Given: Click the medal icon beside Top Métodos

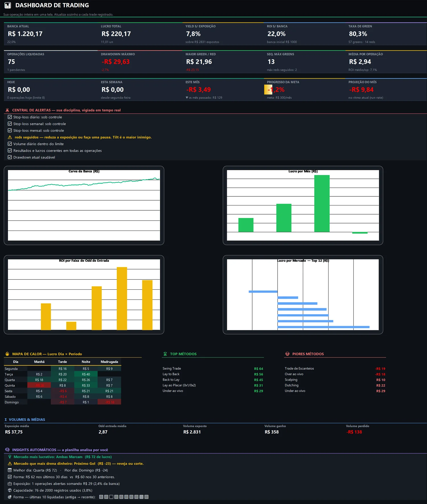Looking at the screenshot, I should pyautogui.click(x=165, y=354).
